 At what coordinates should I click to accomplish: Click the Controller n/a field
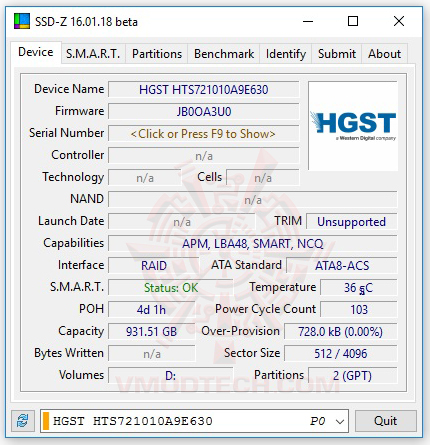click(x=203, y=156)
